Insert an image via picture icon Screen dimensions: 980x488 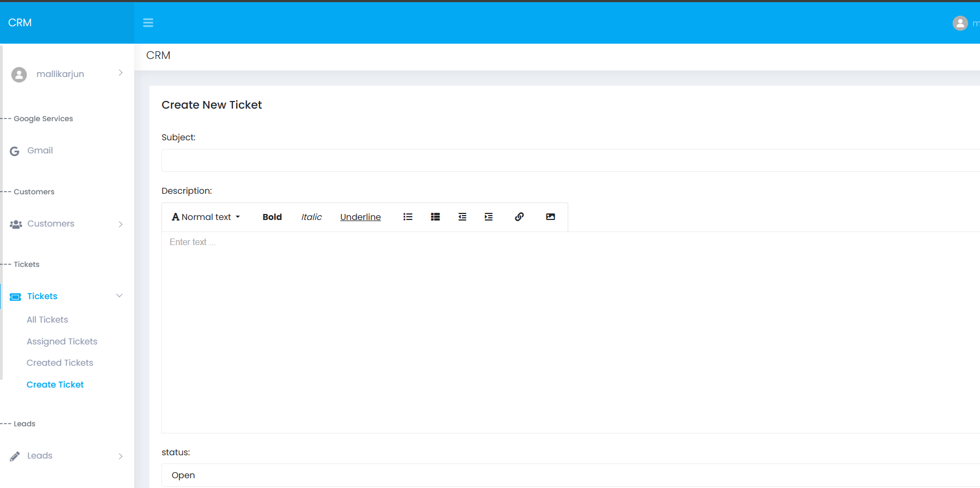pos(550,217)
